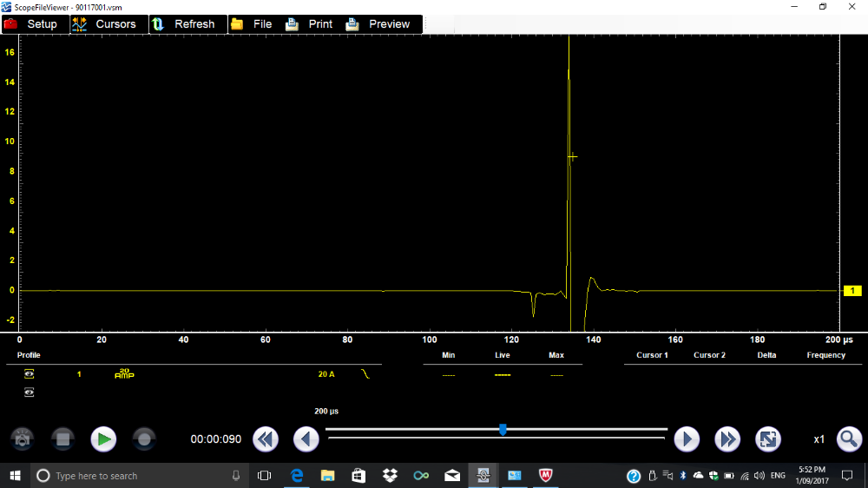Toggle the channel 1 filter symbol
868x488 pixels.
(365, 374)
